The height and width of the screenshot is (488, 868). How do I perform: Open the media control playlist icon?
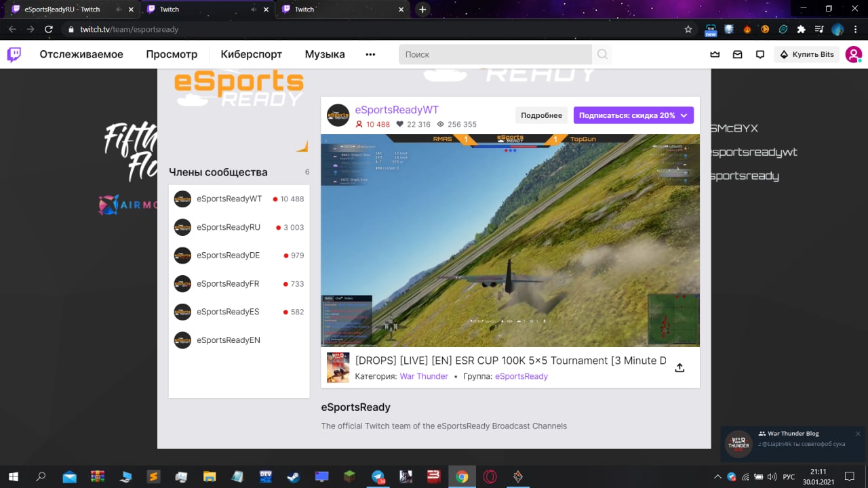pos(819,29)
